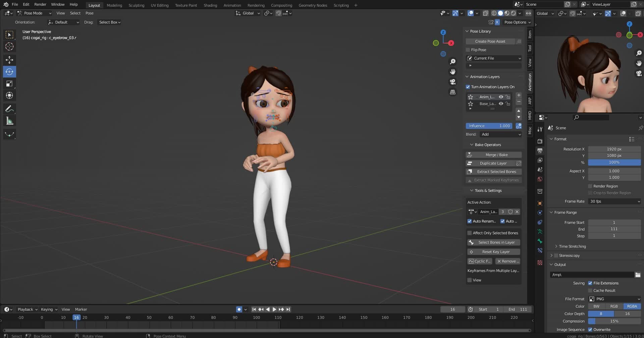The image size is (644, 338).
Task: Collapse the Bake Operators section
Action: pyautogui.click(x=485, y=145)
